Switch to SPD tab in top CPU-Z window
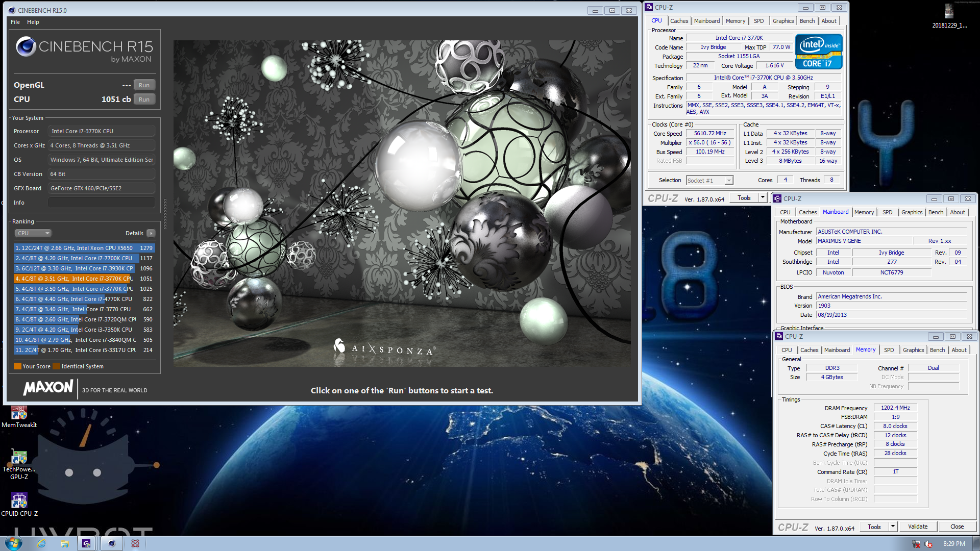 758,21
